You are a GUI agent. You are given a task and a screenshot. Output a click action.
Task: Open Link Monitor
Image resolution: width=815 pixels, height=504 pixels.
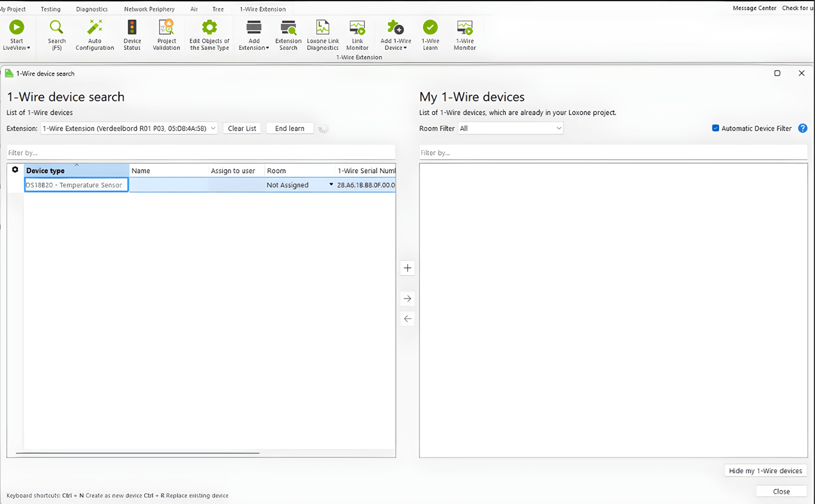[x=357, y=35]
